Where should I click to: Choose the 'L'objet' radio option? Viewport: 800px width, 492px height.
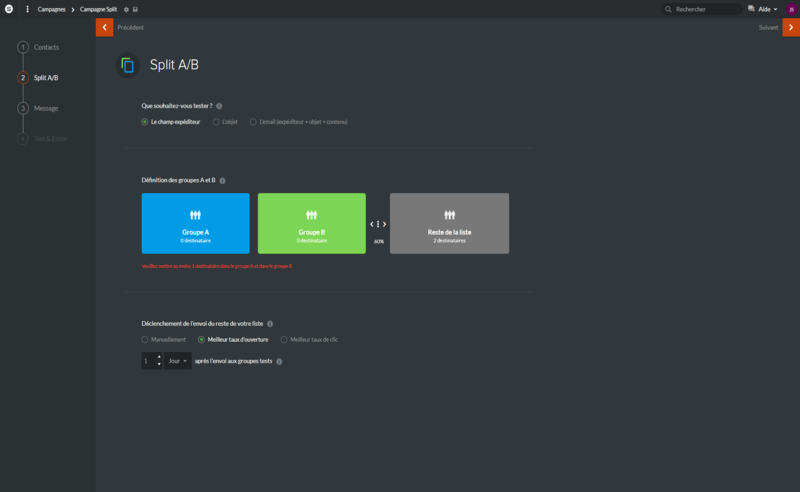click(216, 122)
